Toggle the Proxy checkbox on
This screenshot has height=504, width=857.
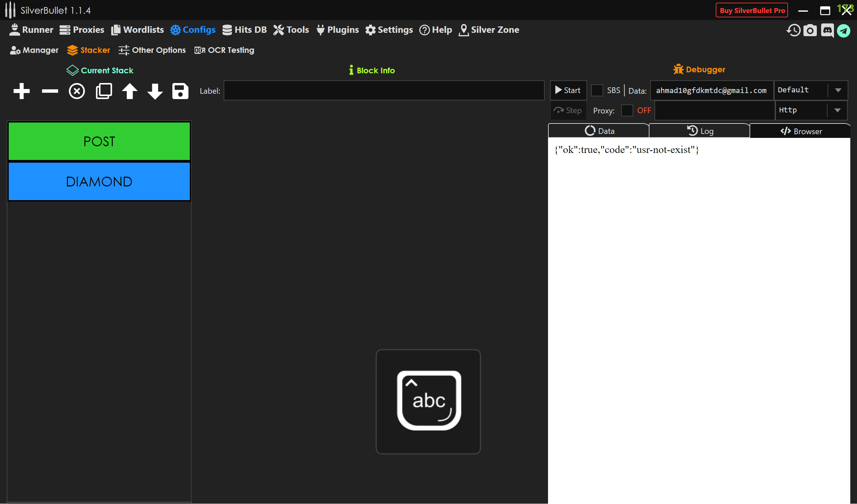click(x=627, y=110)
